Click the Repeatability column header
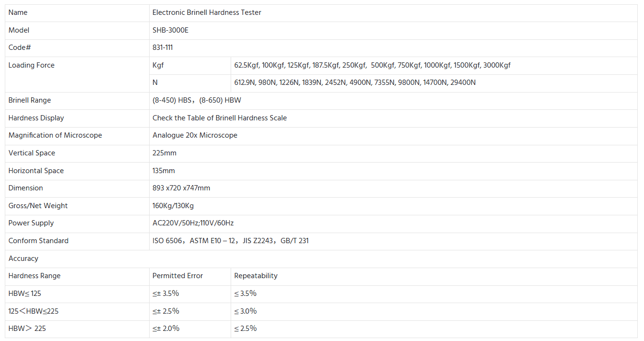 256,276
